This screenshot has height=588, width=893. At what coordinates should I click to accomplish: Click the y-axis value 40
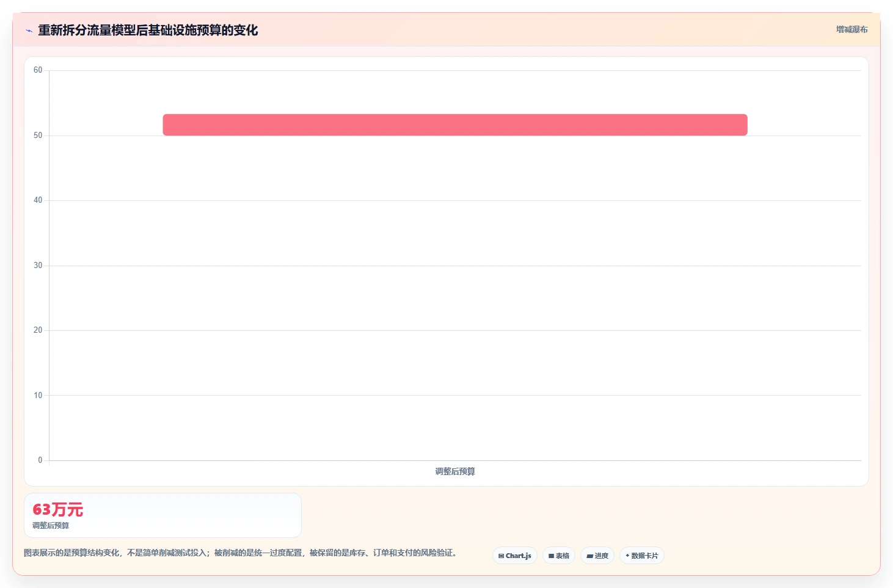tap(38, 200)
